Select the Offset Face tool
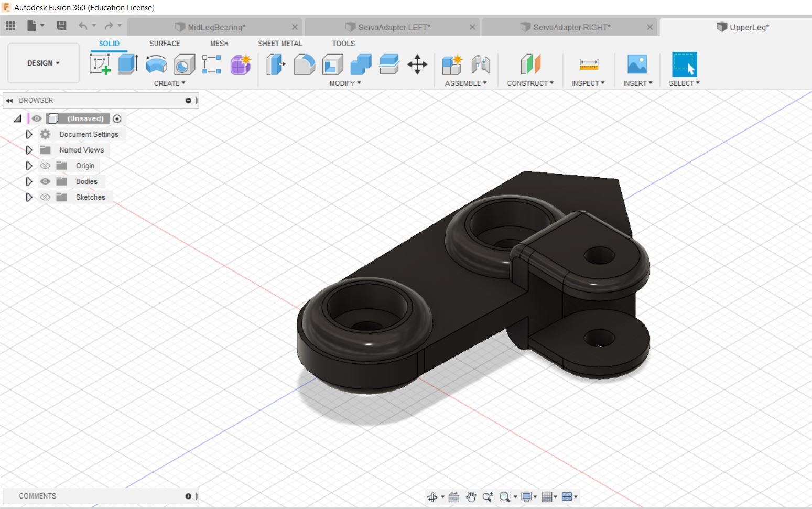The image size is (812, 509). click(x=389, y=64)
